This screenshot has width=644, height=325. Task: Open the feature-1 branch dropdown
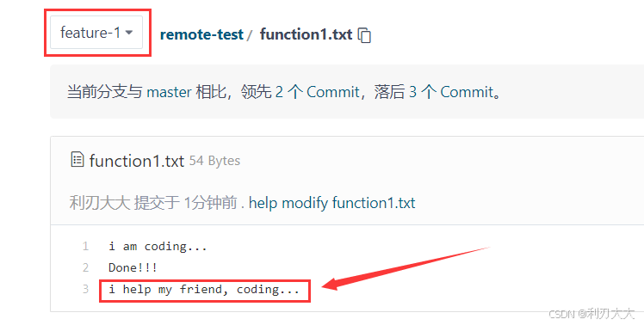click(96, 33)
